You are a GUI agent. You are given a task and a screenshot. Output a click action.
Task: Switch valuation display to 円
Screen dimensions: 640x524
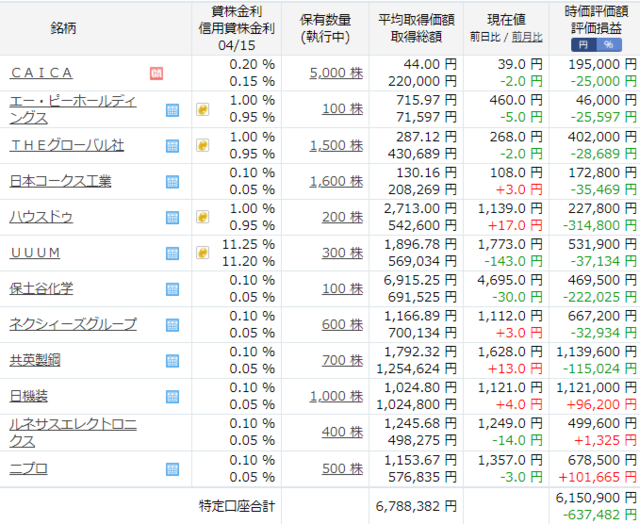point(584,44)
